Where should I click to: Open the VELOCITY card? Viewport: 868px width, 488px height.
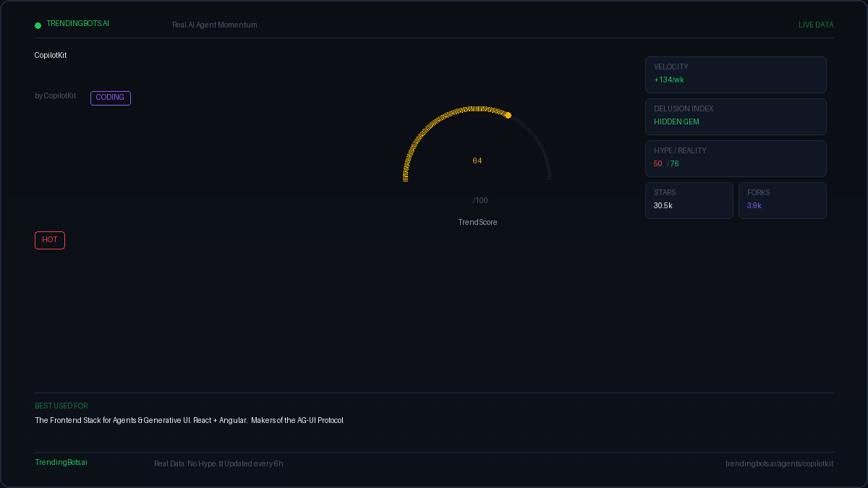pyautogui.click(x=736, y=74)
